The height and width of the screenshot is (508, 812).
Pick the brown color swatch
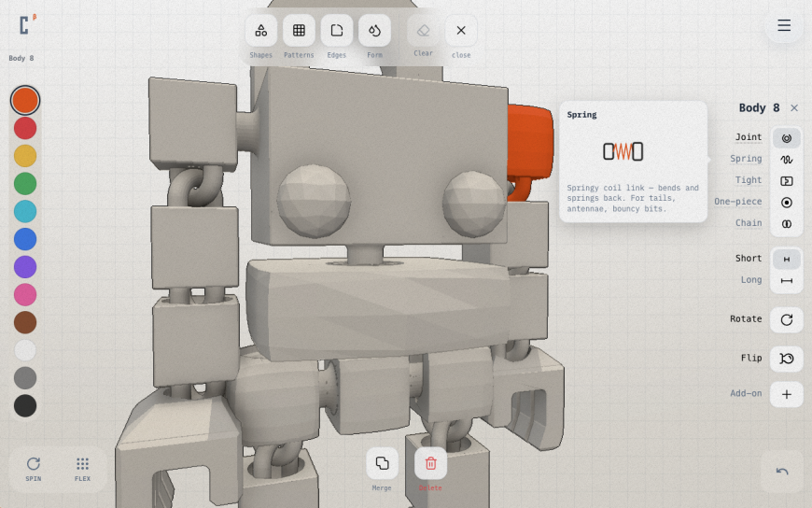tap(25, 322)
